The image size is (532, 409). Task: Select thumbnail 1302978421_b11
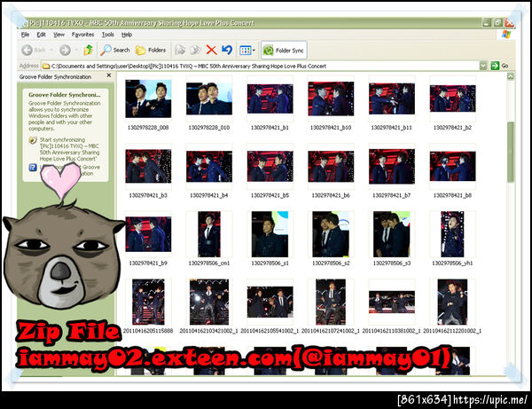click(392, 98)
